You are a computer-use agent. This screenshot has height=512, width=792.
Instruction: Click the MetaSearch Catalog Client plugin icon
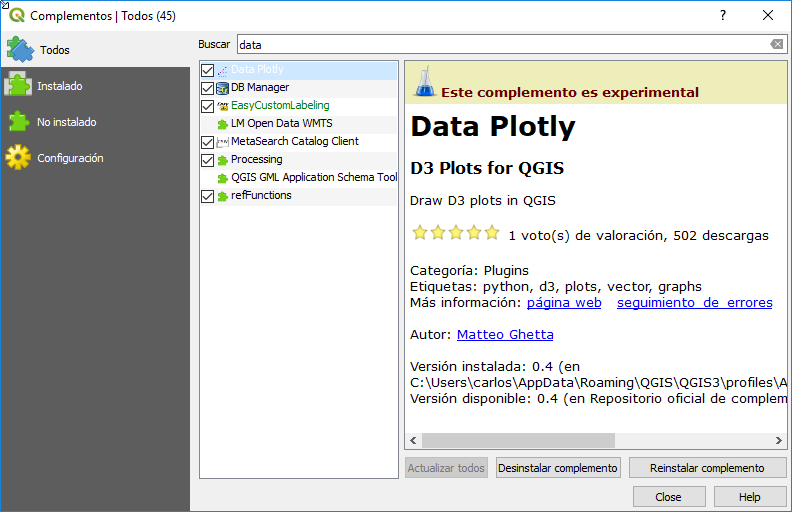[x=222, y=142]
